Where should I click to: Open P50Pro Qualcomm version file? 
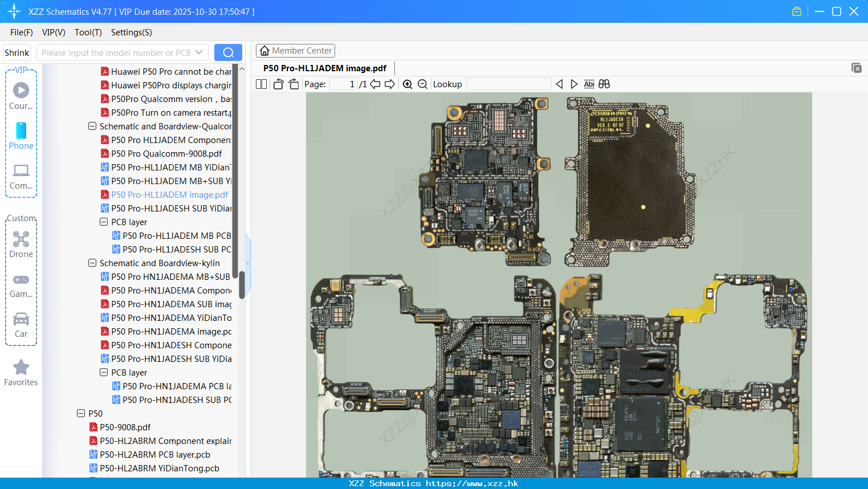166,99
